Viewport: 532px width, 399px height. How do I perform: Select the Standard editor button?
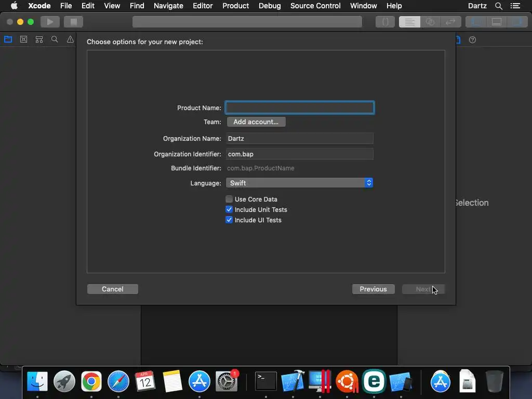coord(409,22)
